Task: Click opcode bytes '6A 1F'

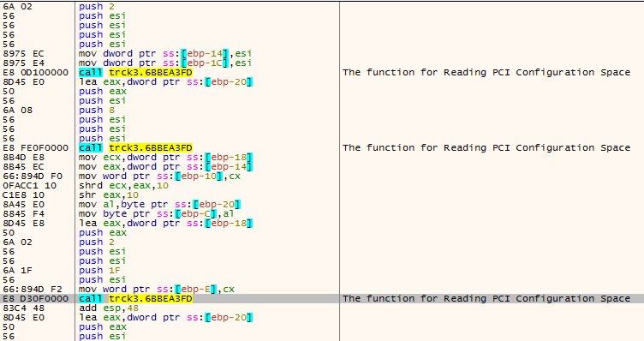Action: (17, 271)
